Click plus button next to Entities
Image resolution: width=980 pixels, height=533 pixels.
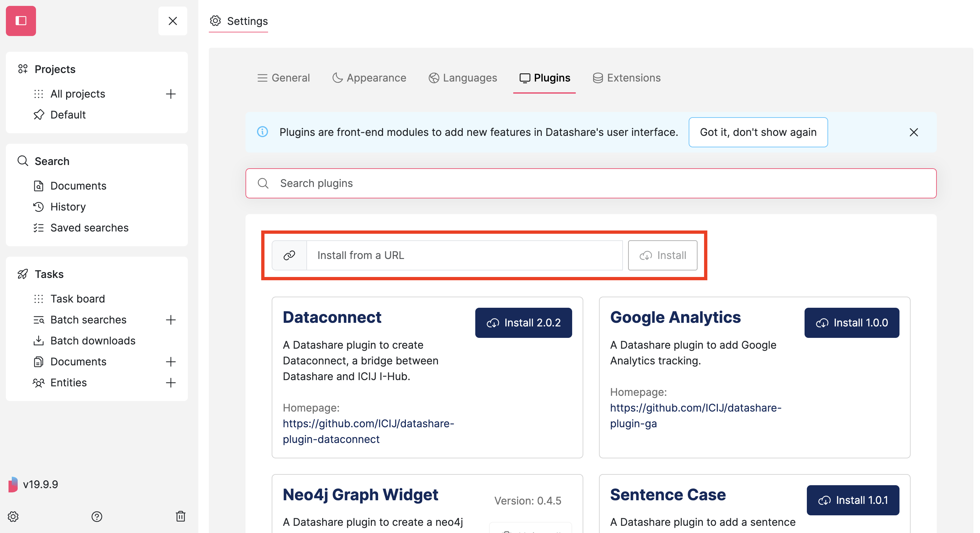[x=171, y=383]
